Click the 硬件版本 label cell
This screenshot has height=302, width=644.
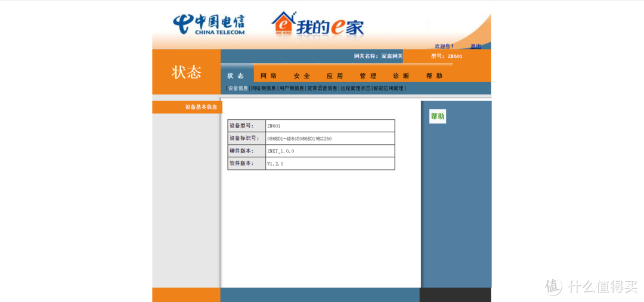tap(247, 151)
